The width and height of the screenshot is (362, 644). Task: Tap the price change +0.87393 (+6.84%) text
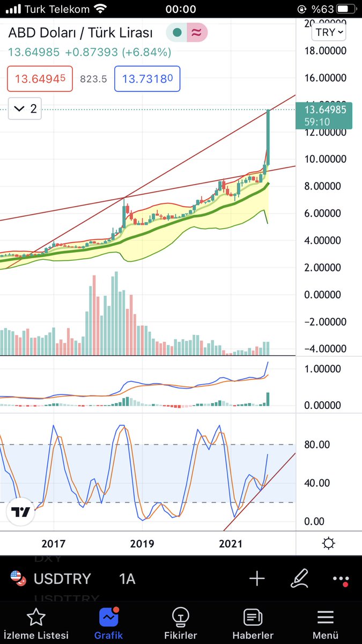coord(119,53)
